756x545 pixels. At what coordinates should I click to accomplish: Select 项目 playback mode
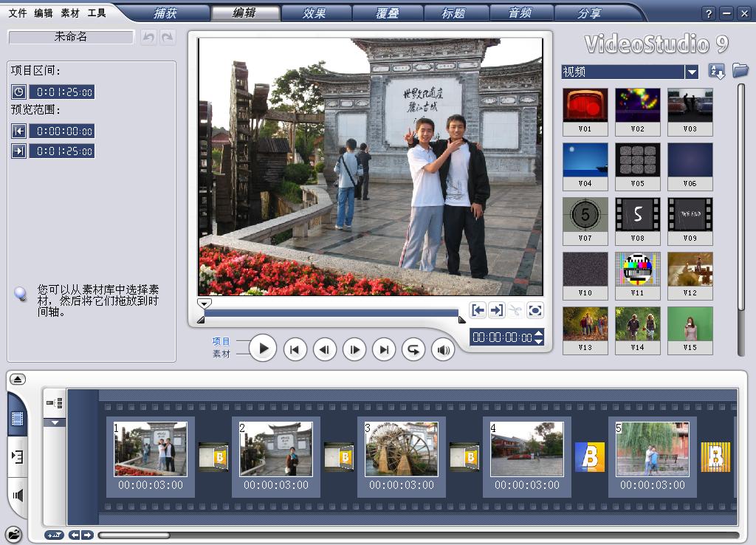(221, 341)
